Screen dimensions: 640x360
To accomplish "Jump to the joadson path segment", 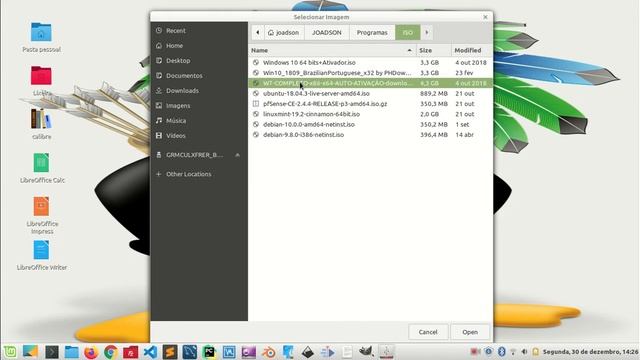I will [284, 32].
